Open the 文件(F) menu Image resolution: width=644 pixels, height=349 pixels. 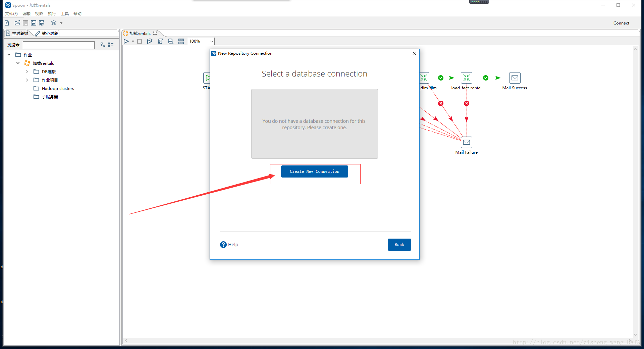click(x=11, y=13)
